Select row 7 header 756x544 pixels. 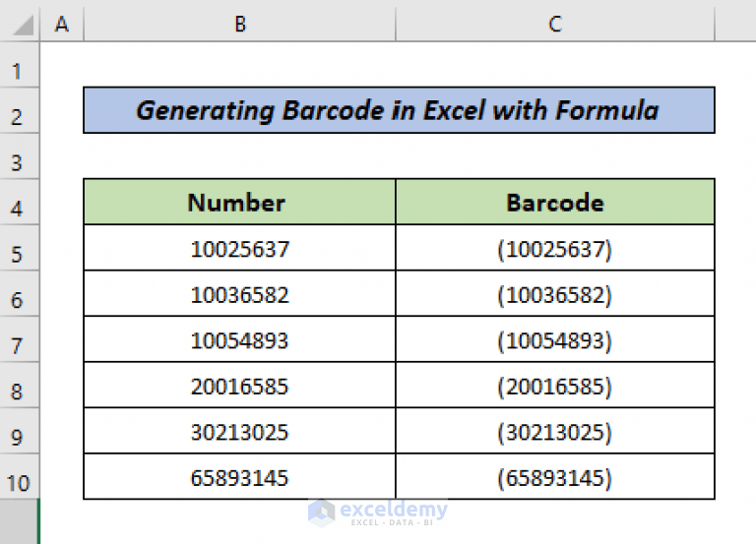pos(20,339)
